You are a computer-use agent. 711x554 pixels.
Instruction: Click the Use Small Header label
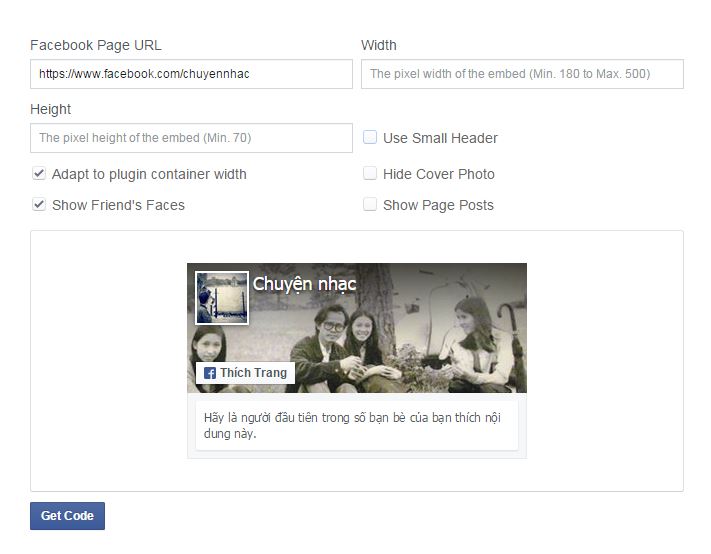[440, 138]
